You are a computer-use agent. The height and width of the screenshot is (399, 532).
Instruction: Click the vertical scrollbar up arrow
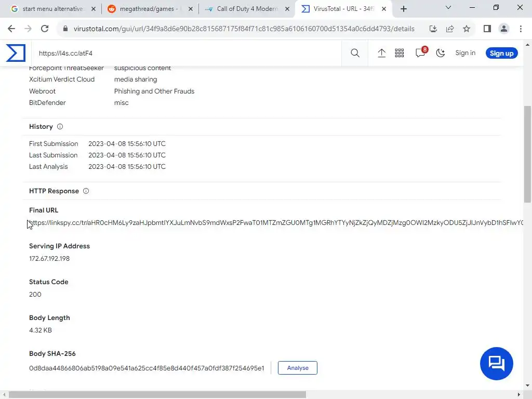527,45
